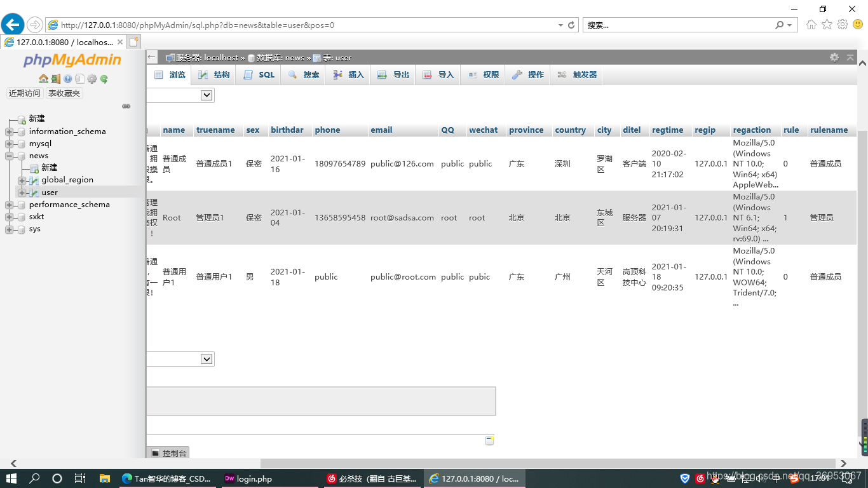Open the SQL tab

pos(259,75)
